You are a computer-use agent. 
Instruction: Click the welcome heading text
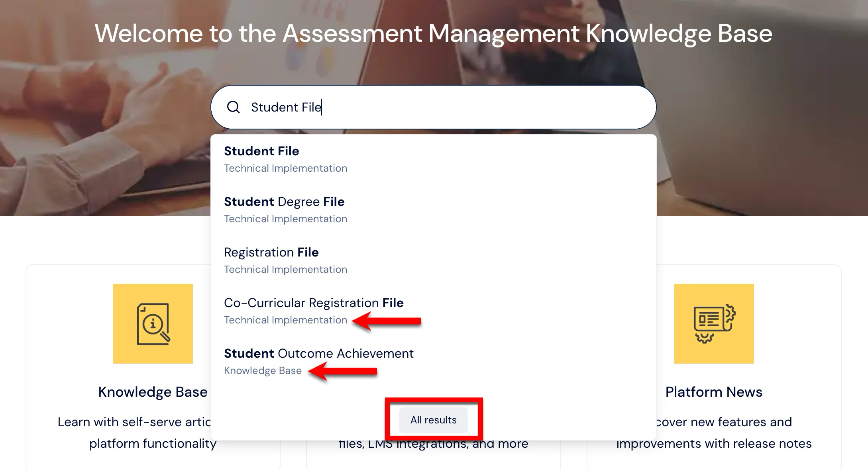pyautogui.click(x=433, y=33)
